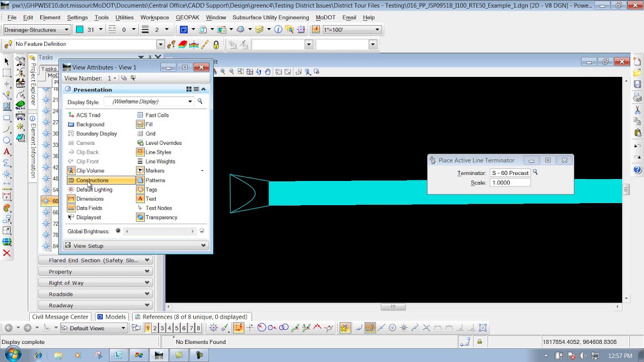This screenshot has width=644, height=362.
Task: Select the Element Selection arrow tool
Action: click(x=7, y=61)
